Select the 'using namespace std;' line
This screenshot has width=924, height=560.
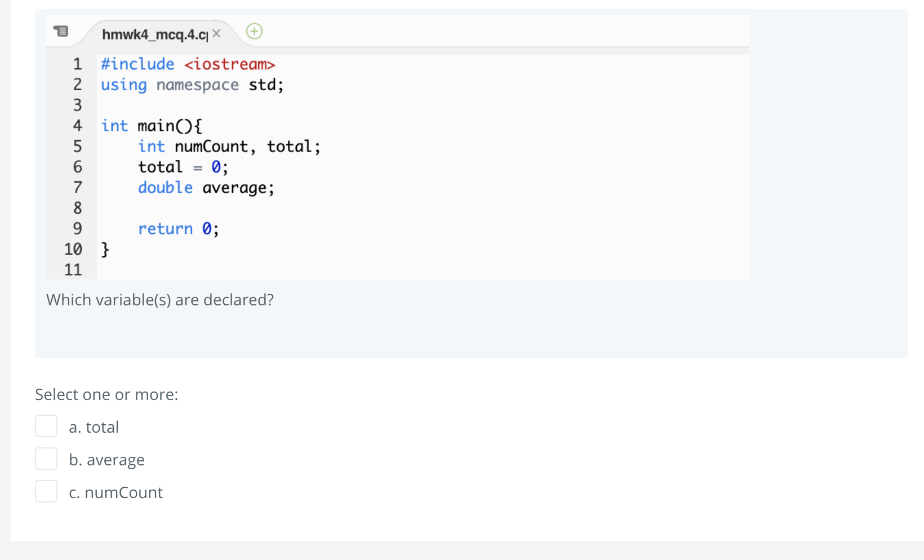192,85
